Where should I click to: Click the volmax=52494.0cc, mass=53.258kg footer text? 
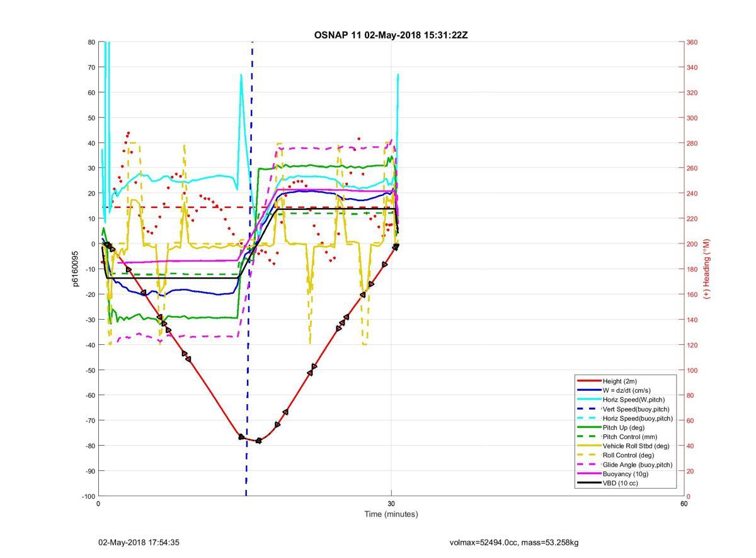pos(514,542)
